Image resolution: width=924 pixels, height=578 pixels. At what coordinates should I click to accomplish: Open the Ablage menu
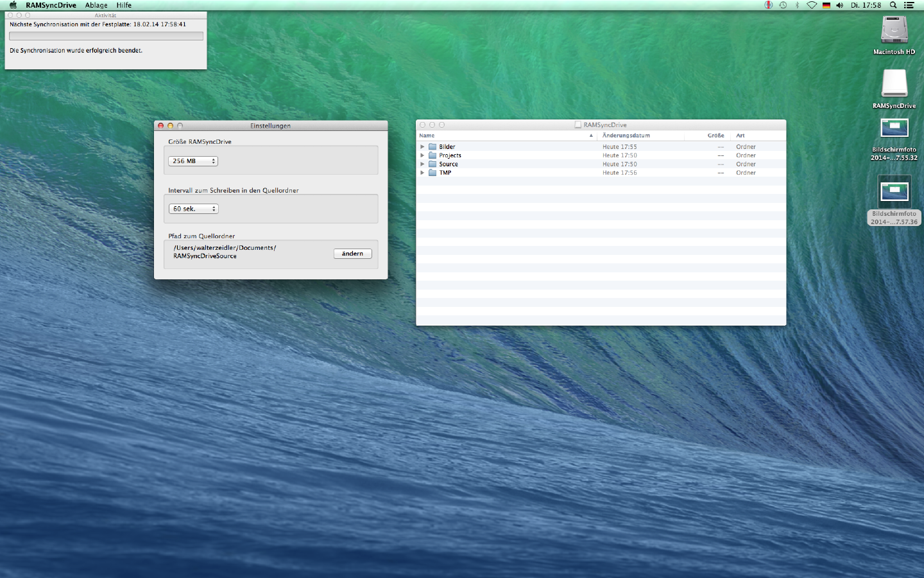tap(96, 5)
